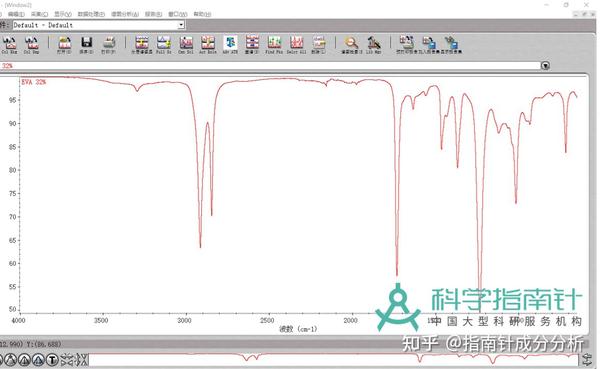The width and height of the screenshot is (600, 369).
Task: Open the Default - Default configuration dropdown
Action: pos(181,25)
